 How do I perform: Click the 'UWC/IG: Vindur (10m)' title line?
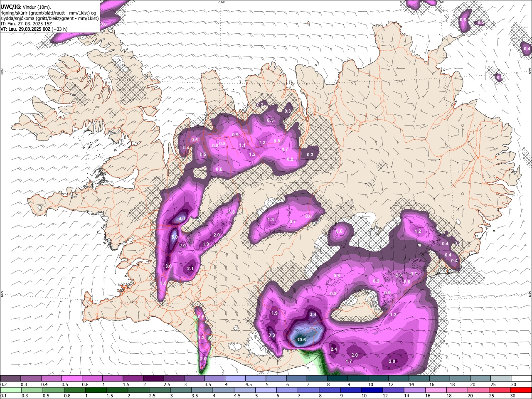tap(26, 7)
